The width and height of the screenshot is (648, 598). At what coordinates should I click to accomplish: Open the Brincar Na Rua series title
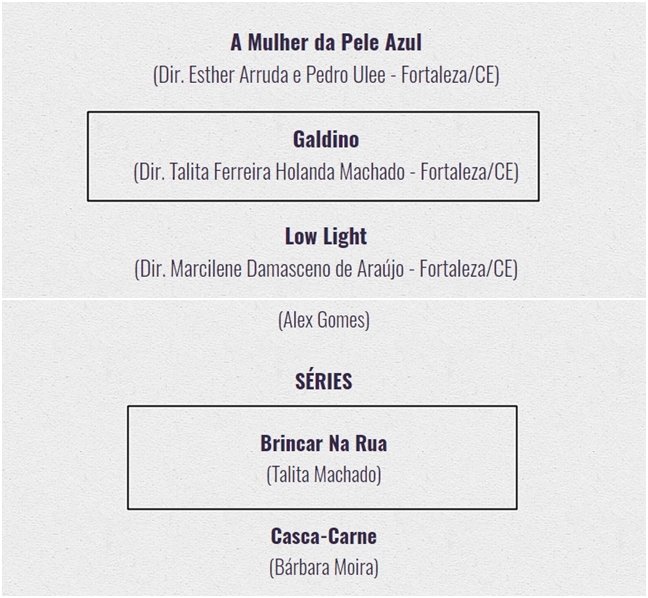coord(324,443)
